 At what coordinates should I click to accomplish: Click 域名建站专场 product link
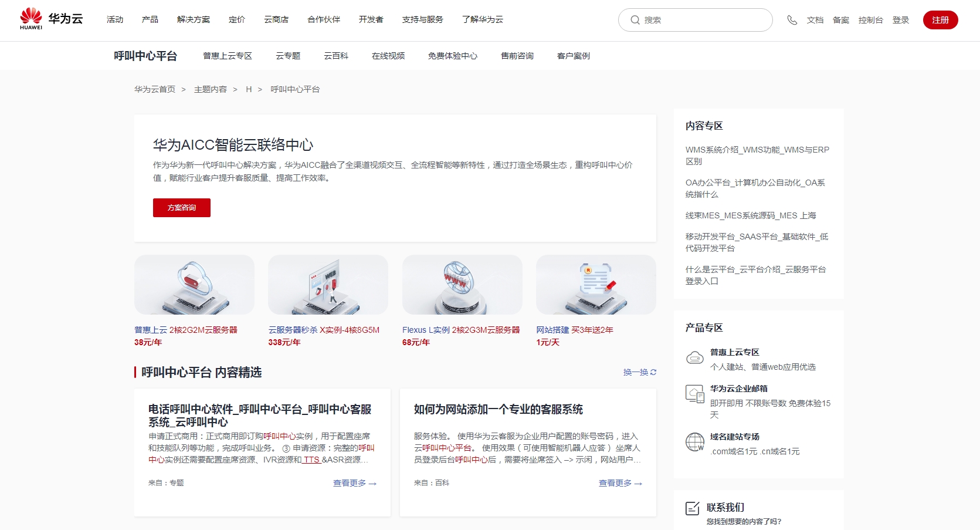[735, 437]
